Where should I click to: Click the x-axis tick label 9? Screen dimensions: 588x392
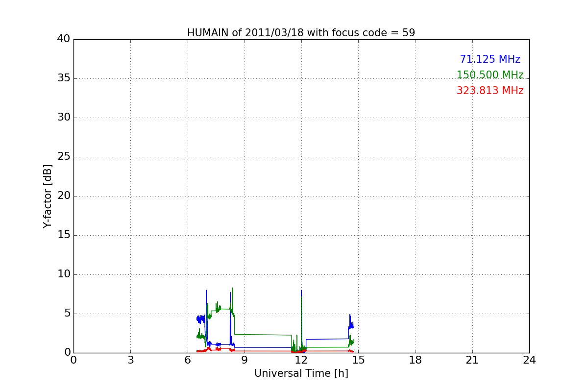[244, 360]
